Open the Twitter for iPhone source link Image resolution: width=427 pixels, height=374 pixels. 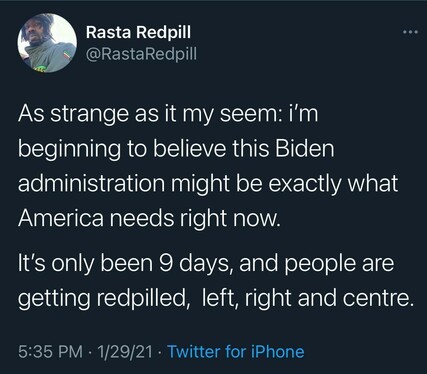click(236, 352)
